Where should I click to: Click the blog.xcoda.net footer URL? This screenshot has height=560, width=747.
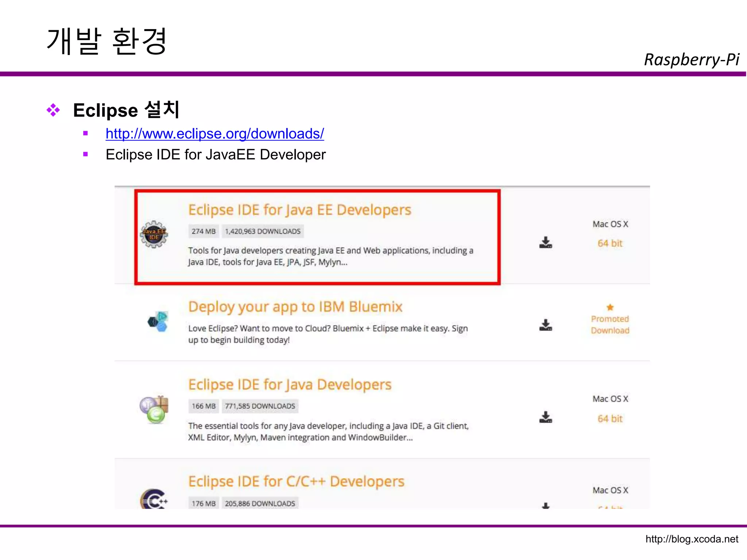tap(692, 539)
